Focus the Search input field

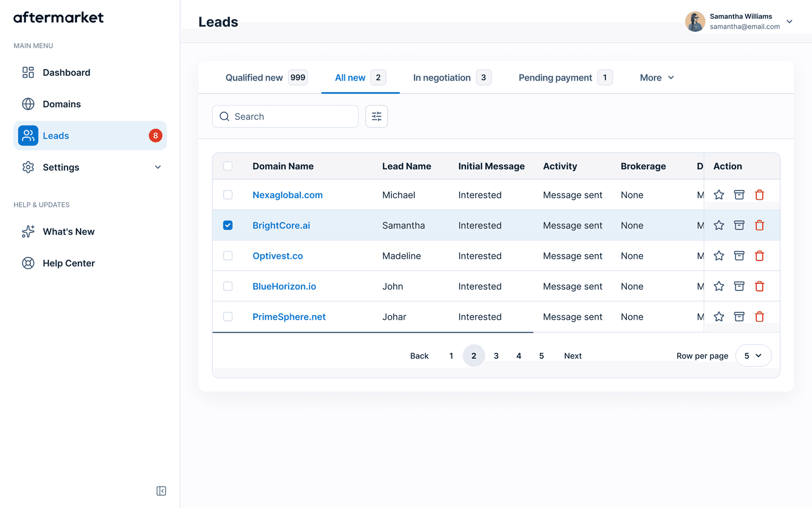pos(285,116)
